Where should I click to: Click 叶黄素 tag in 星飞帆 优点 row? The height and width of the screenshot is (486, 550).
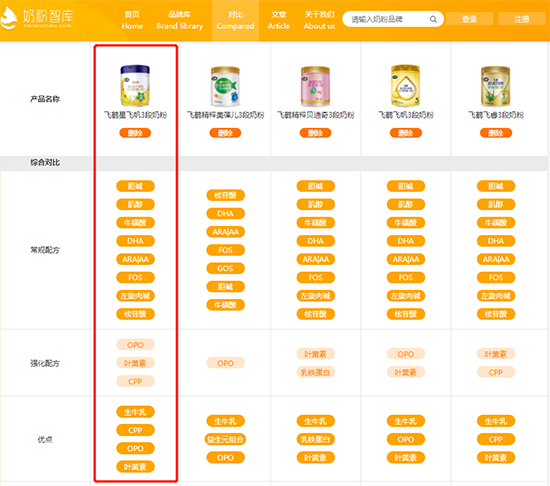point(135,467)
